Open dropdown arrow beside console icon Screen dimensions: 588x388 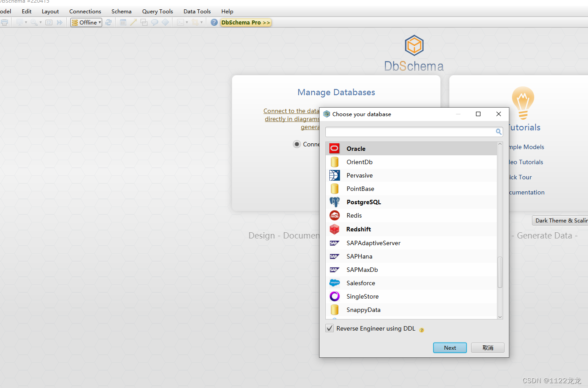click(x=187, y=22)
